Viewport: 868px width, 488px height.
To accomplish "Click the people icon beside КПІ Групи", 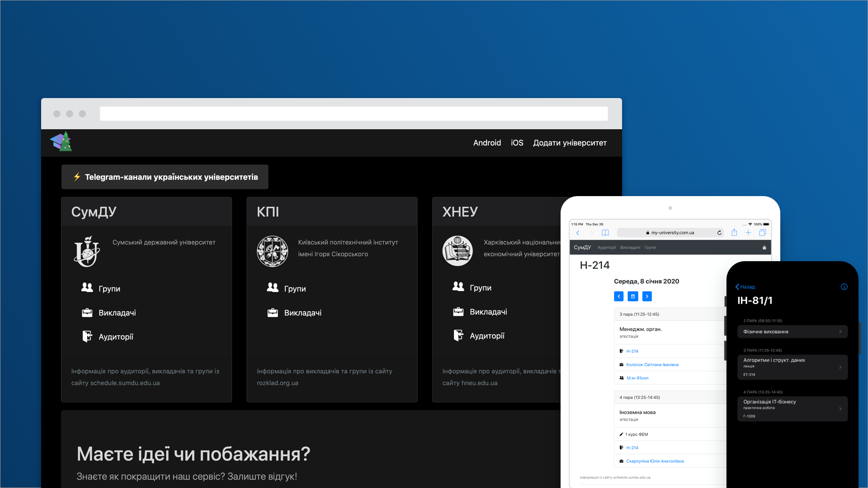I will tap(273, 287).
